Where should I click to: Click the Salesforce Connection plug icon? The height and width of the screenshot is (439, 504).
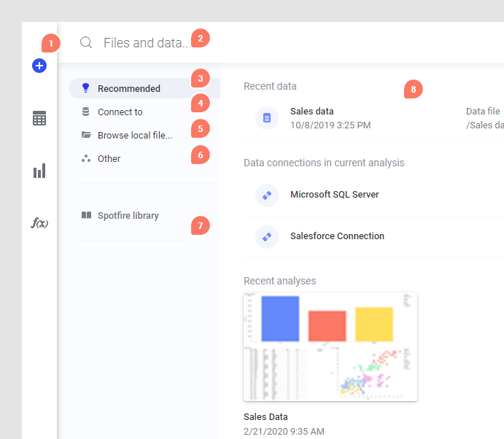[x=267, y=236]
